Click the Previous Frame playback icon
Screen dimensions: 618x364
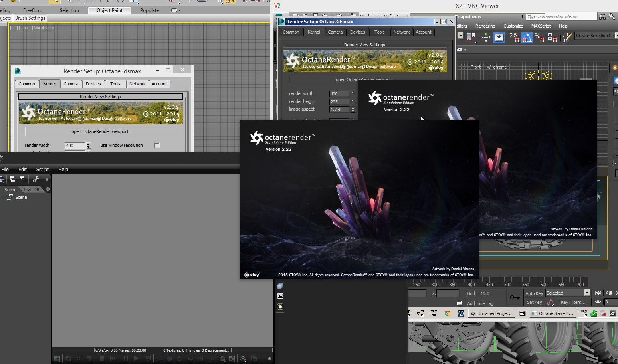tap(608, 293)
